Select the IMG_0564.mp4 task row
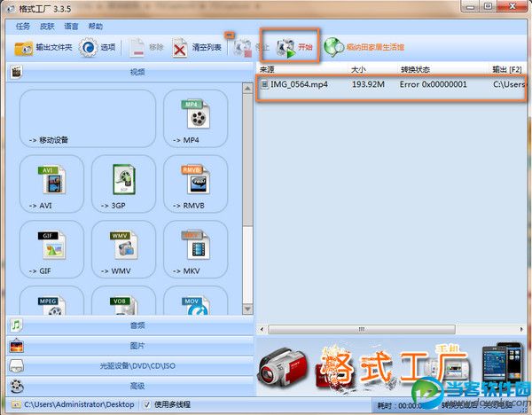This screenshot has height=415, width=532. click(391, 84)
